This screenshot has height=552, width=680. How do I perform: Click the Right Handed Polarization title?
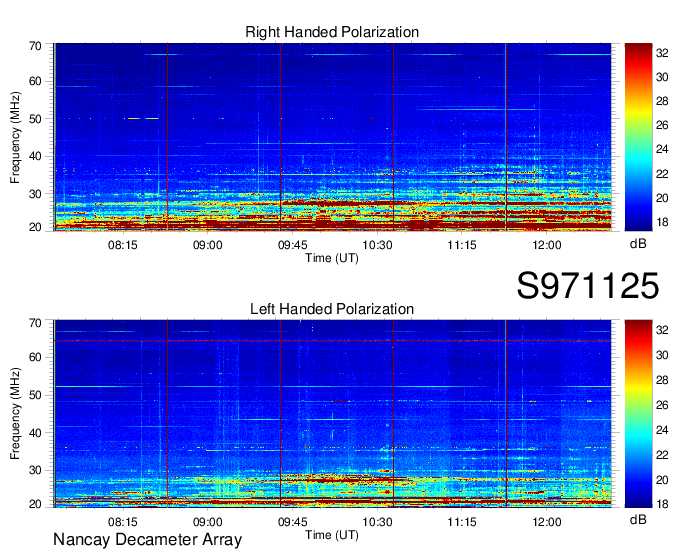click(x=332, y=32)
